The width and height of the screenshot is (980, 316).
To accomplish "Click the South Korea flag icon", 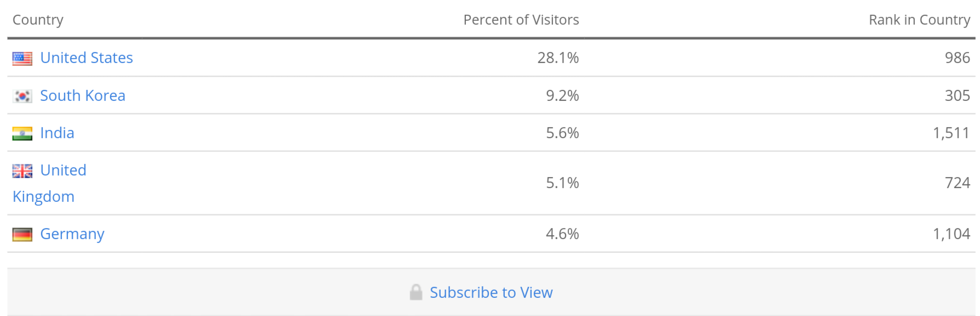I will [22, 96].
